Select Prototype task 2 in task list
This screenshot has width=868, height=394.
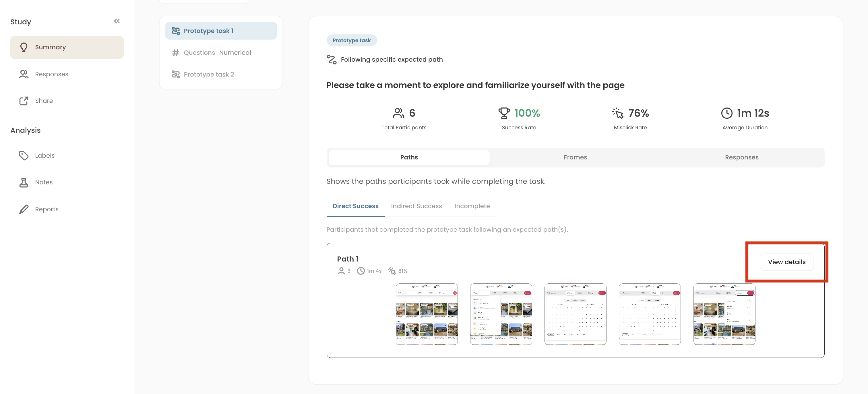pyautogui.click(x=221, y=74)
